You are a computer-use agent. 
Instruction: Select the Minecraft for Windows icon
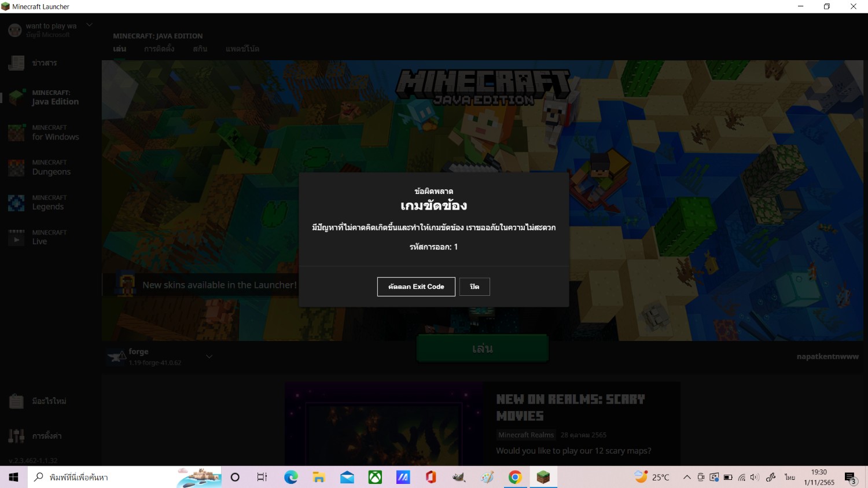tap(16, 133)
